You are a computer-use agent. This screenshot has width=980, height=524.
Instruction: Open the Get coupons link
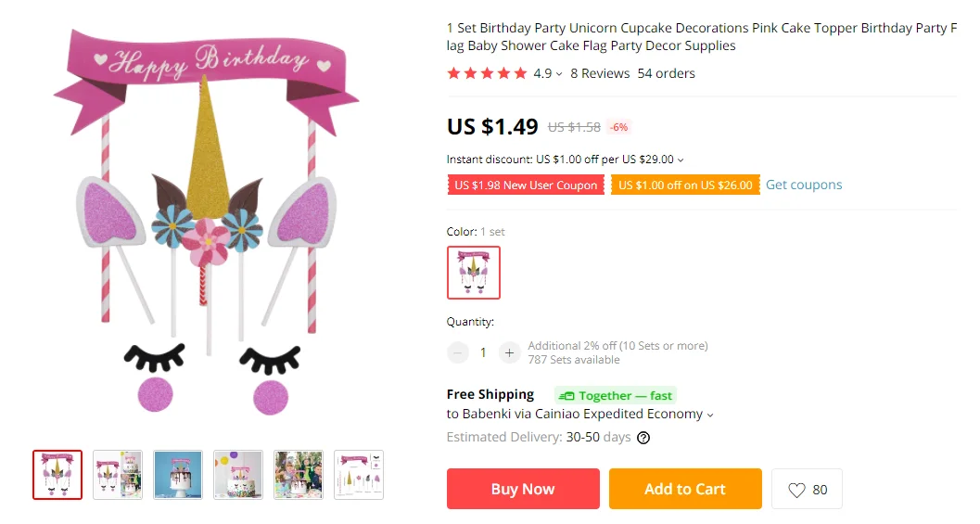[x=804, y=185]
